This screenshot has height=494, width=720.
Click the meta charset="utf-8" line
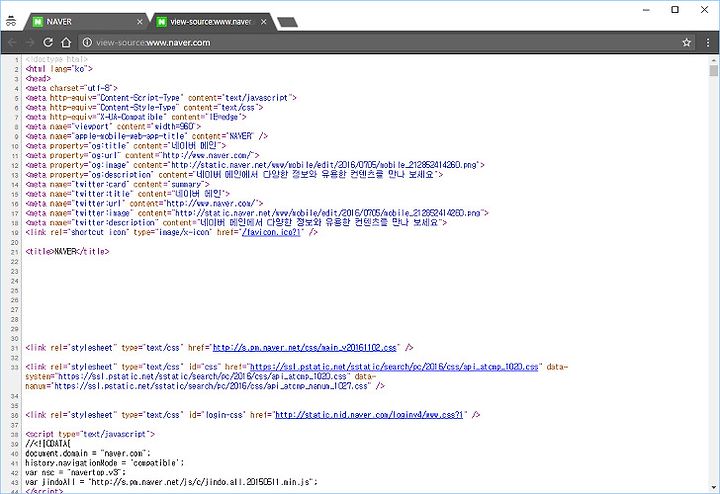pyautogui.click(x=71, y=88)
